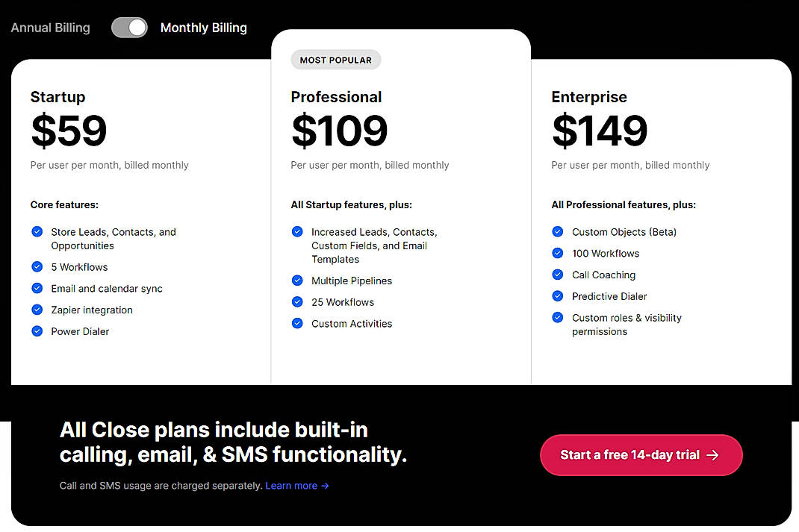Click the checkmark icon beside 5 Workflows
799x532 pixels.
(37, 266)
